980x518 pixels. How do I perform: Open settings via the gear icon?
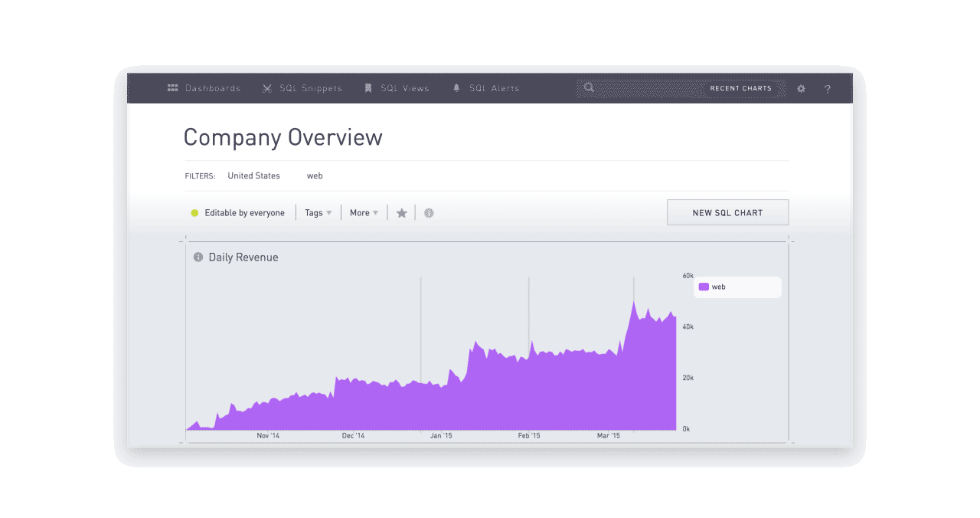pos(801,89)
